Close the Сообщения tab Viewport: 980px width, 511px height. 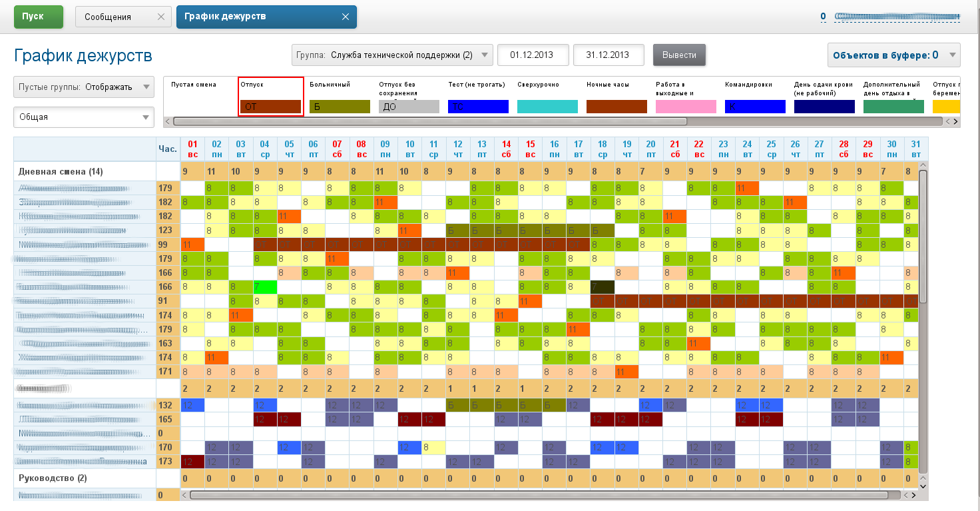[x=160, y=17]
